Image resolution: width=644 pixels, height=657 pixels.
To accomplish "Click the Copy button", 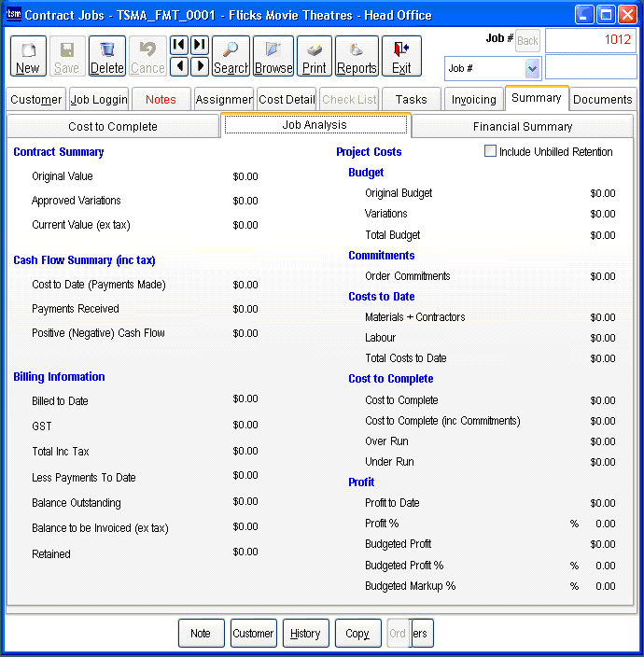I will [357, 634].
